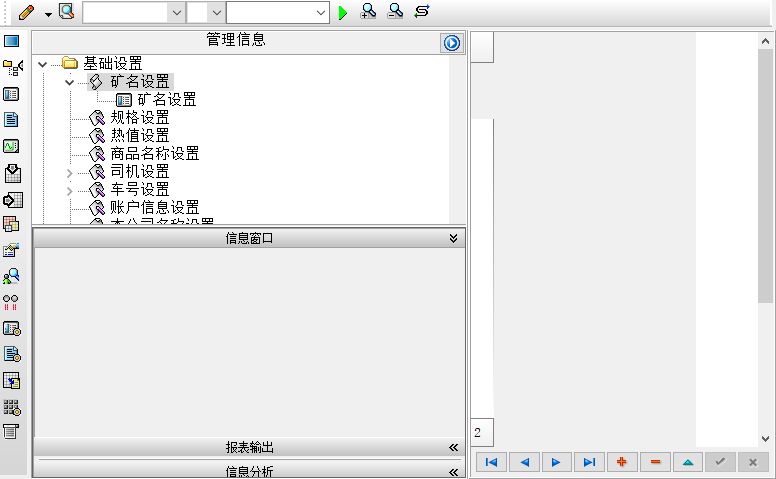This screenshot has width=776, height=479.
Task: Select 司机设置 in the tree
Action: pos(140,171)
